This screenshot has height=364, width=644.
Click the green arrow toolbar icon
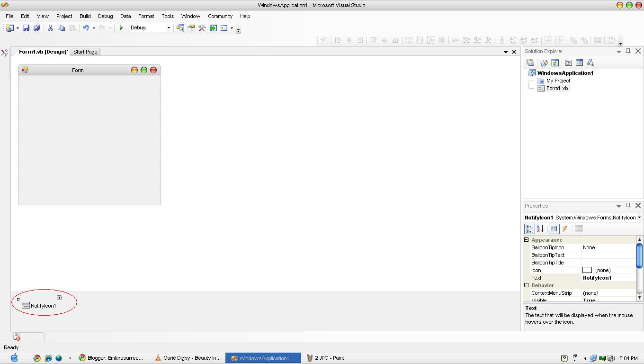click(x=213, y=28)
